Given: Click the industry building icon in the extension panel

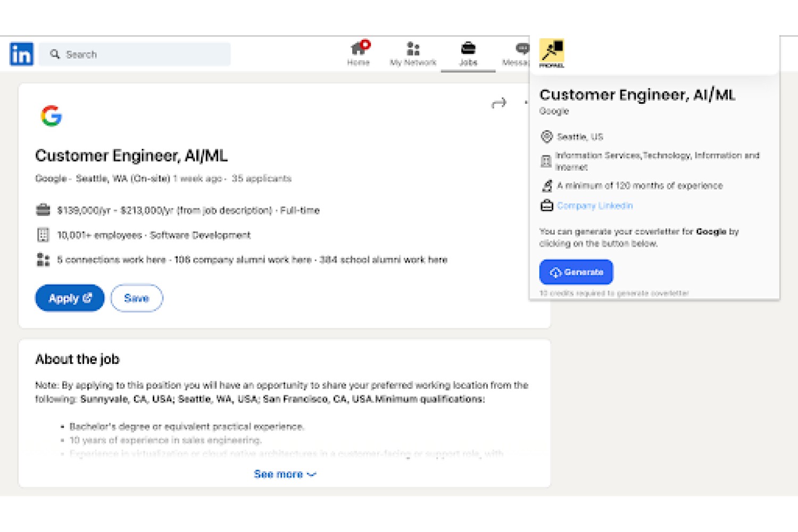Looking at the screenshot, I should [546, 161].
